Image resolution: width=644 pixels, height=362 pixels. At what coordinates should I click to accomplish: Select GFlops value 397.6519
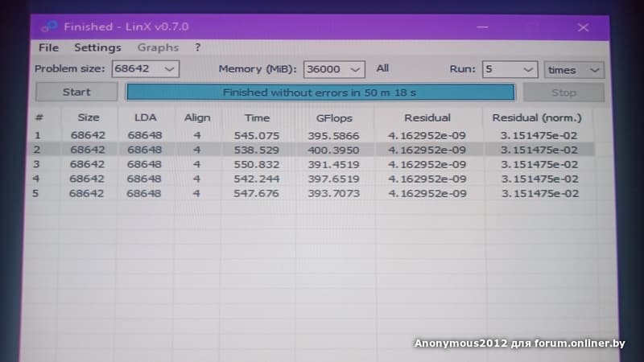click(333, 179)
